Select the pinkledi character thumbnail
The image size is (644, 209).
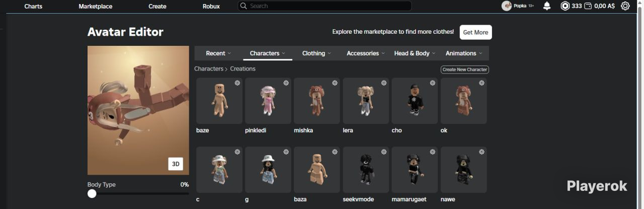tap(268, 101)
